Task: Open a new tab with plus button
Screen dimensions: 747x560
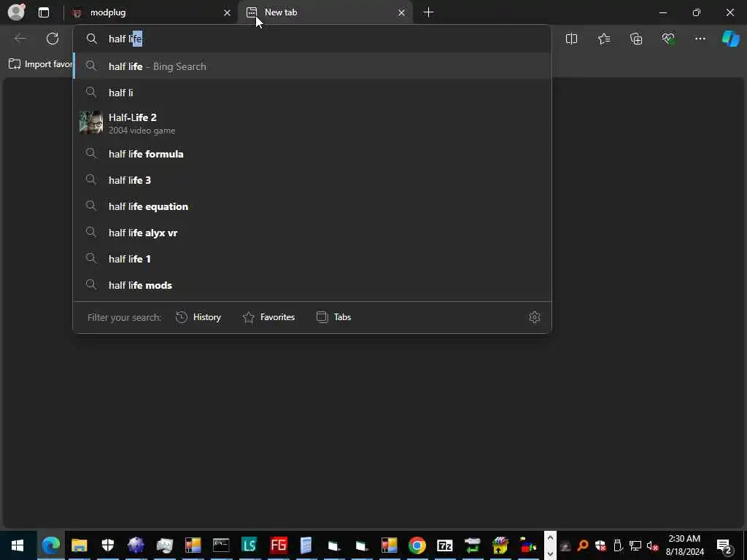Action: point(428,12)
